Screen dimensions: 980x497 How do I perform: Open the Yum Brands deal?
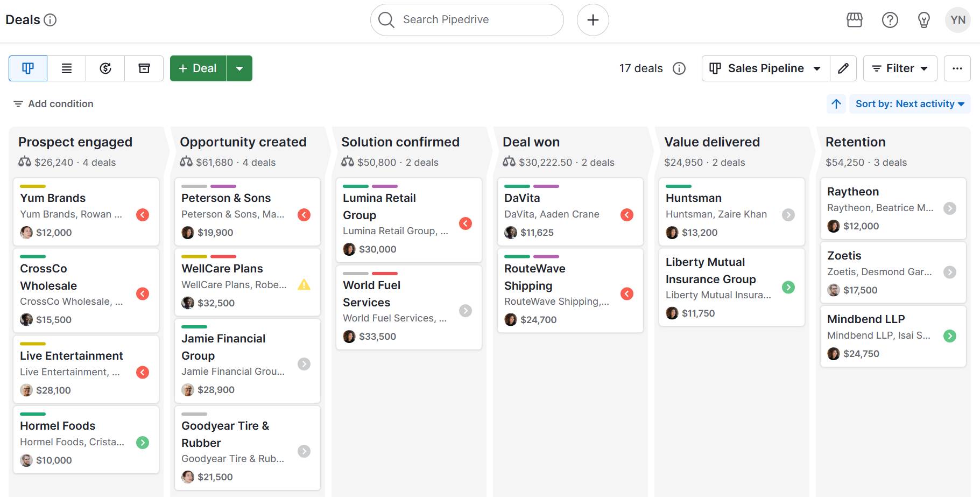(53, 198)
